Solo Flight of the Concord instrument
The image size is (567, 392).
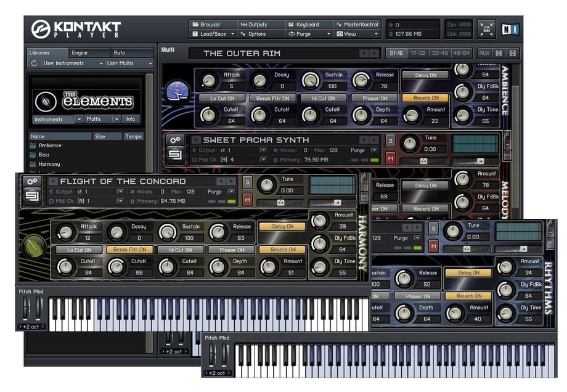point(247,182)
